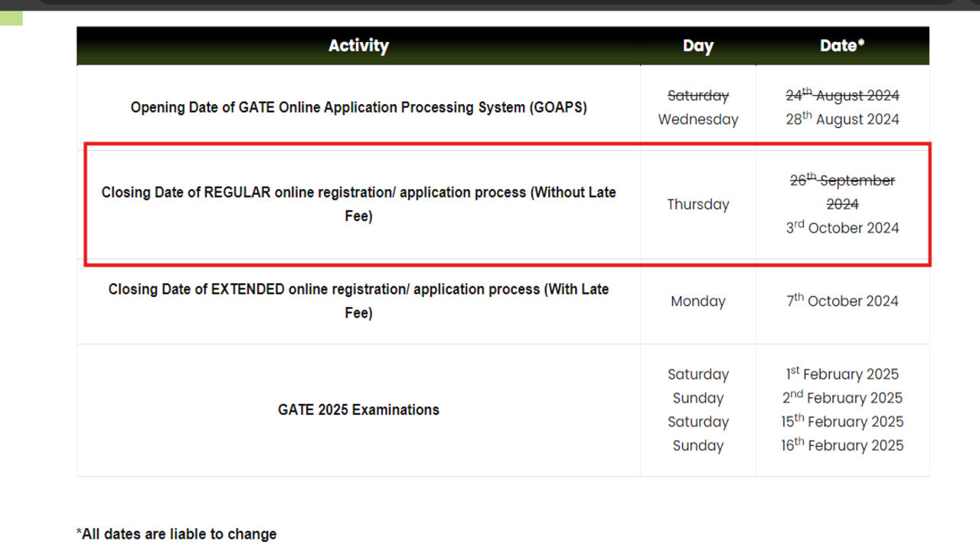The width and height of the screenshot is (980, 551).
Task: Click the 1st February 2025 exam date
Action: (842, 374)
